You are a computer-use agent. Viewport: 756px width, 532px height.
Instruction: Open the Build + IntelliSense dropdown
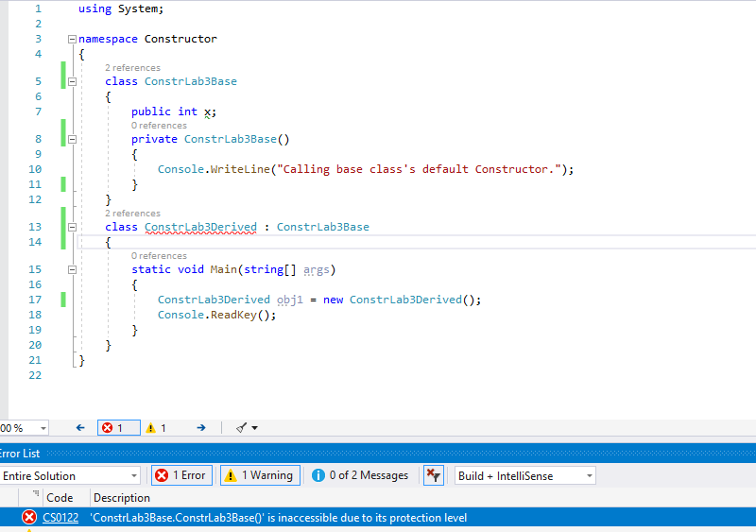(525, 476)
